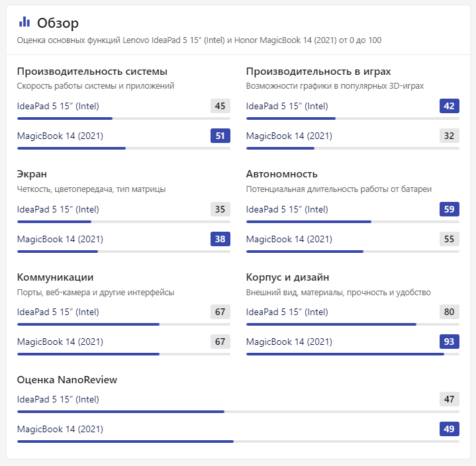Open MagicBook 14 link under Производительность в играх
Viewport: 476px width, 466px height.
pyautogui.click(x=289, y=136)
